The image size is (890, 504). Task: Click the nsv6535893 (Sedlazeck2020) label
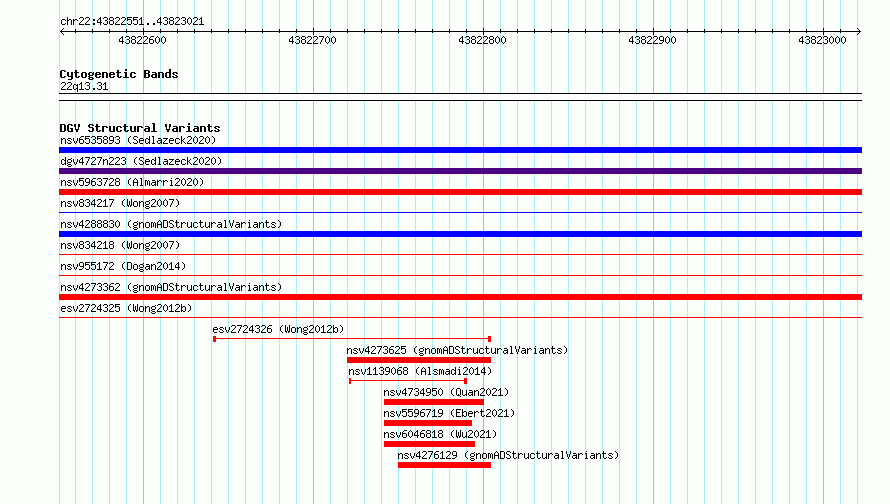[138, 140]
